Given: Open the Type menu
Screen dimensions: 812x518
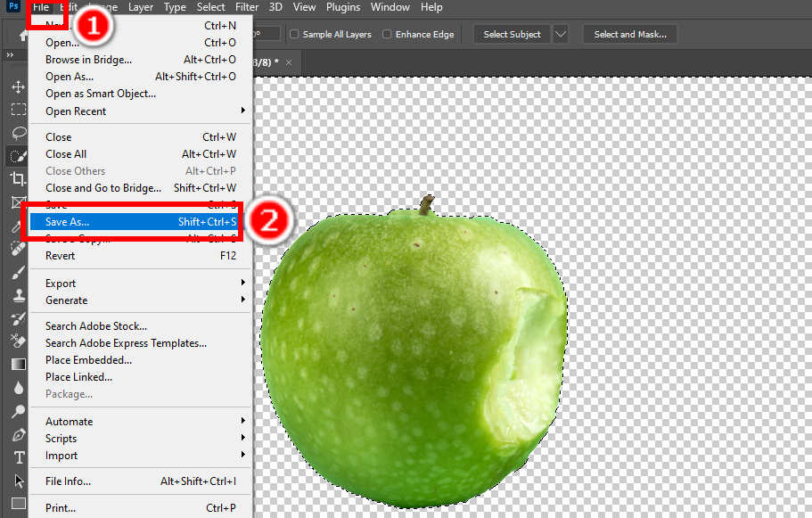Looking at the screenshot, I should click(175, 7).
